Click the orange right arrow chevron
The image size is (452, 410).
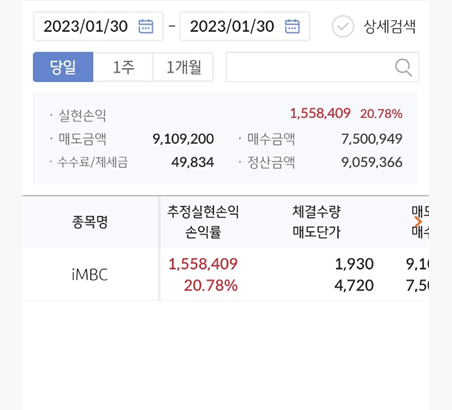pos(418,222)
